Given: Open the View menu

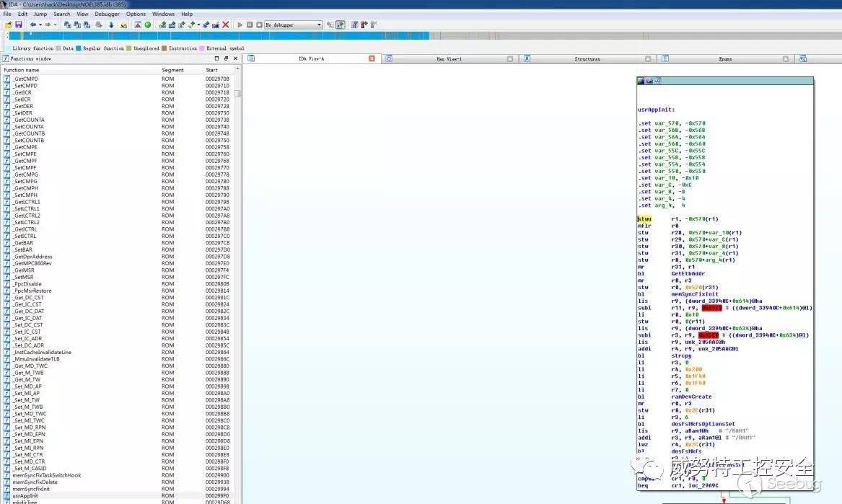Looking at the screenshot, I should tap(83, 14).
